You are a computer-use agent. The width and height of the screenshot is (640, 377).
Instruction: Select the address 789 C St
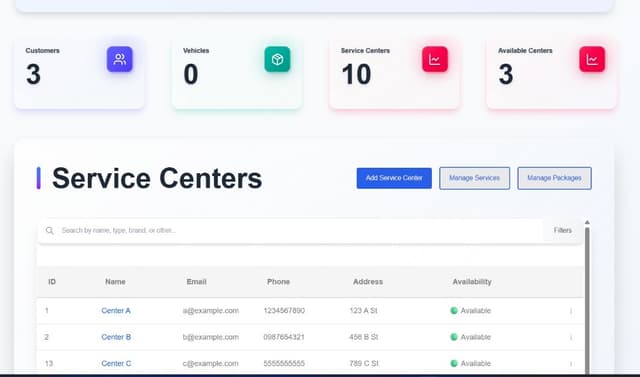tap(364, 363)
